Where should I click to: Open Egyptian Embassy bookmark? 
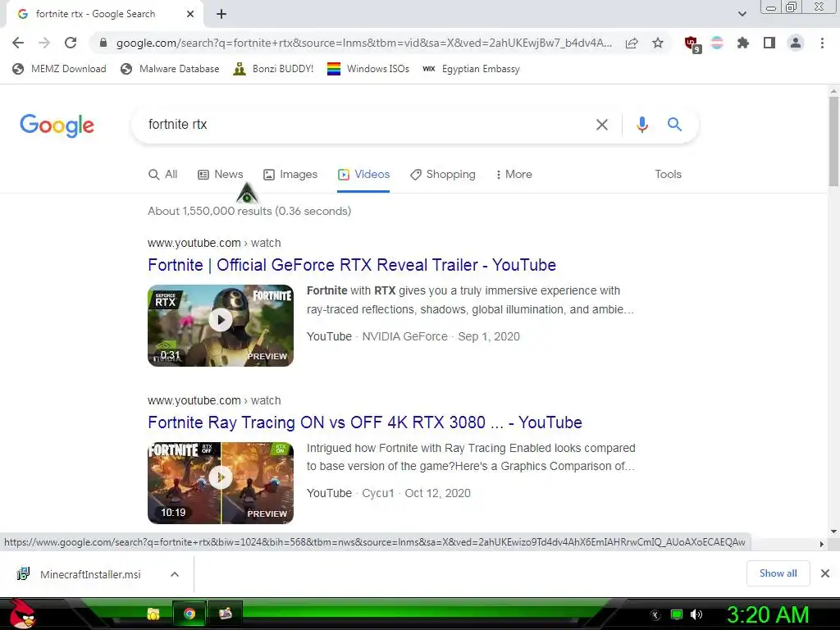(471, 69)
